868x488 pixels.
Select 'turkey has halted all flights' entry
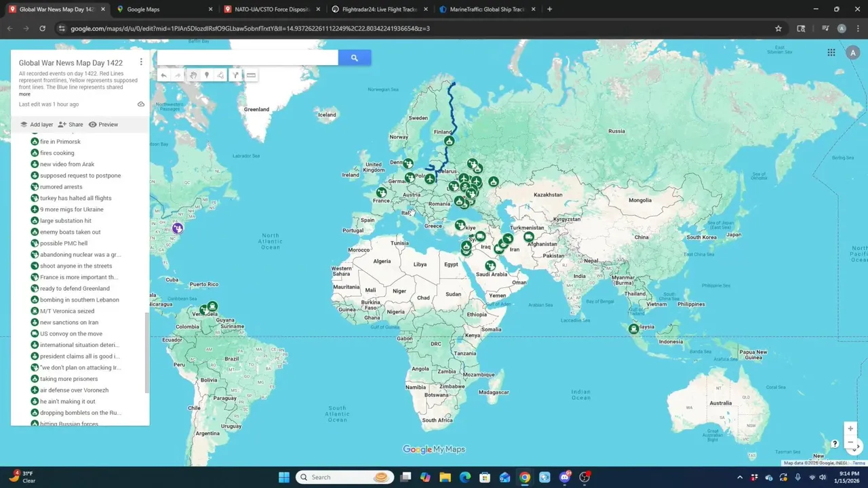[x=75, y=198]
